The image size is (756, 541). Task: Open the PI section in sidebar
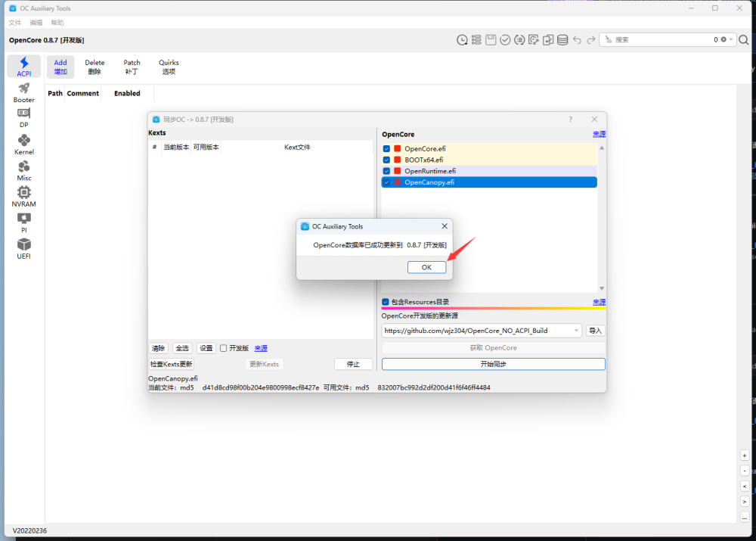tap(23, 223)
